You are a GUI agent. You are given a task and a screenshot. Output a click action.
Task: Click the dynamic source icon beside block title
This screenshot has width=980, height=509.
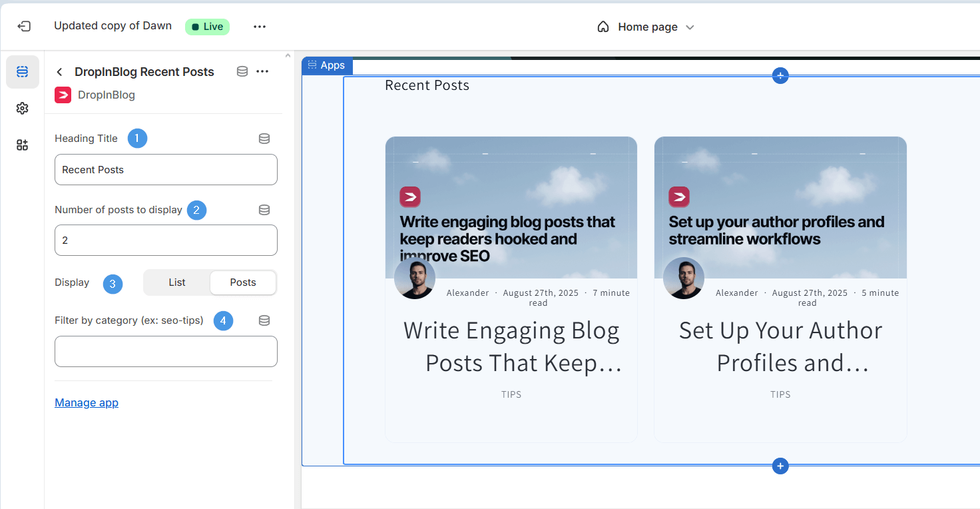pos(242,71)
